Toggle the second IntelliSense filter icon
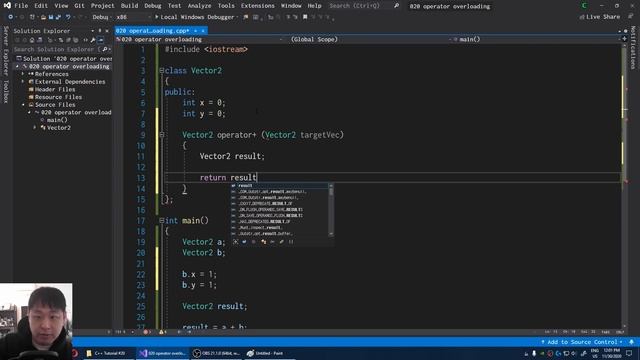640x360 pixels. pos(244,242)
